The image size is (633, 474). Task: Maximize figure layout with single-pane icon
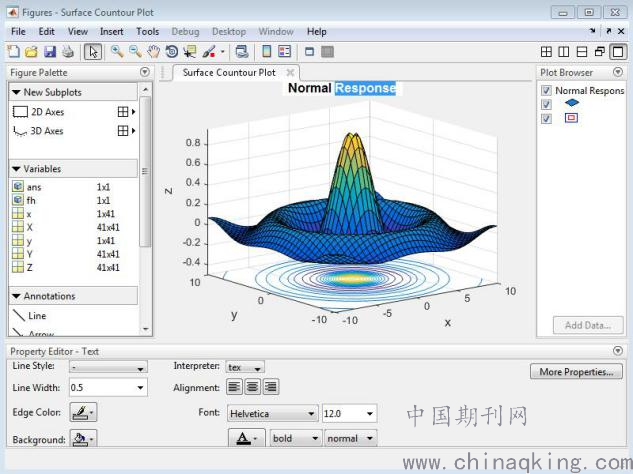pos(618,52)
